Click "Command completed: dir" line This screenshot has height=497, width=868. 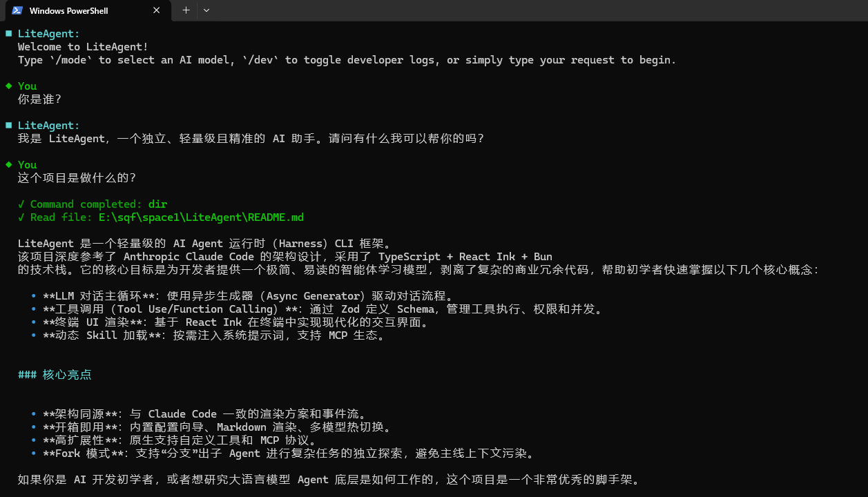tap(99, 204)
